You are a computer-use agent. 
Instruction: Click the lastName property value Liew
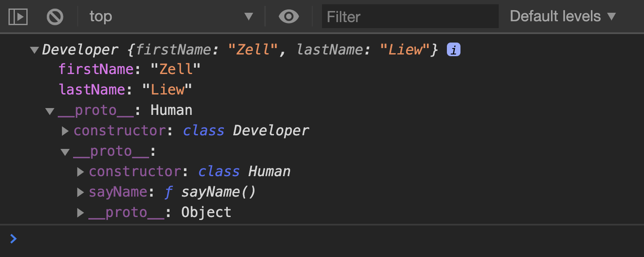pyautogui.click(x=166, y=89)
